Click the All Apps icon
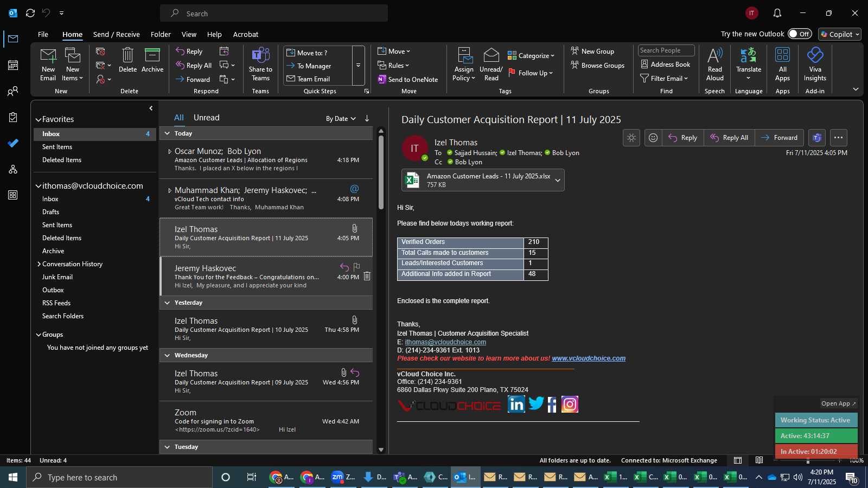868x488 pixels. (x=782, y=55)
